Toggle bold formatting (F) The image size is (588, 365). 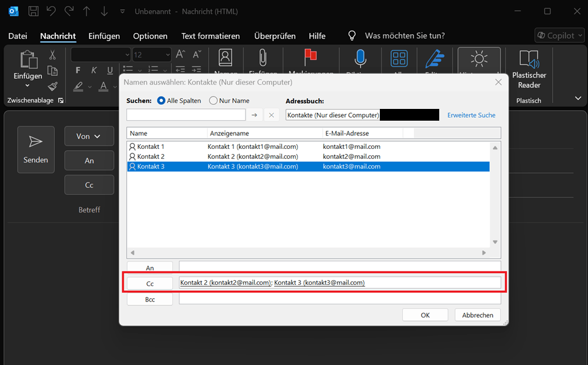[78, 70]
